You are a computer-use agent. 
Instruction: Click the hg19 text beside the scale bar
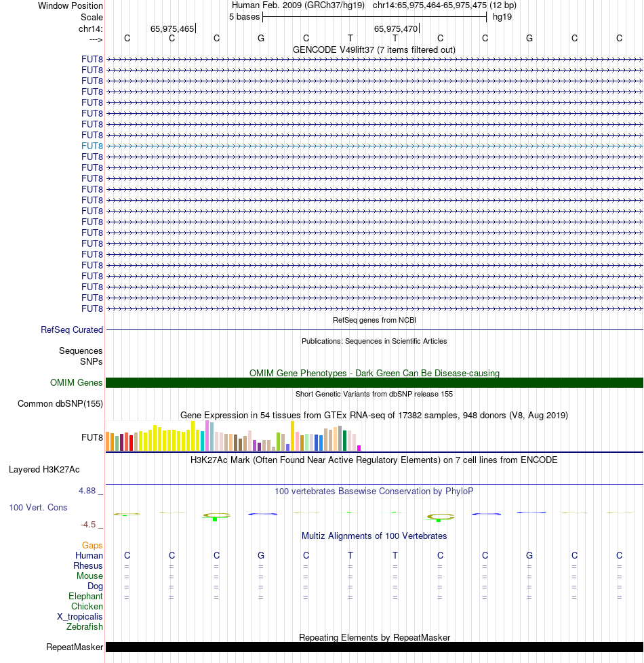[502, 17]
